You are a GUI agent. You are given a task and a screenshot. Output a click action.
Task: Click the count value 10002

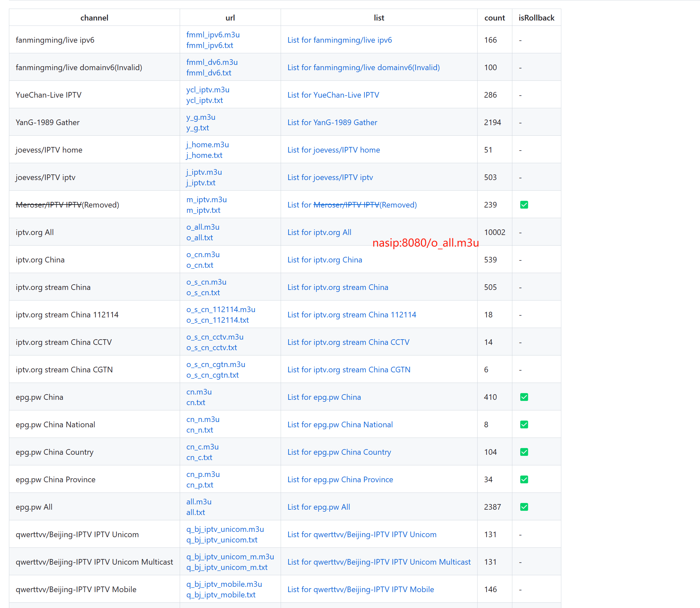click(x=495, y=232)
